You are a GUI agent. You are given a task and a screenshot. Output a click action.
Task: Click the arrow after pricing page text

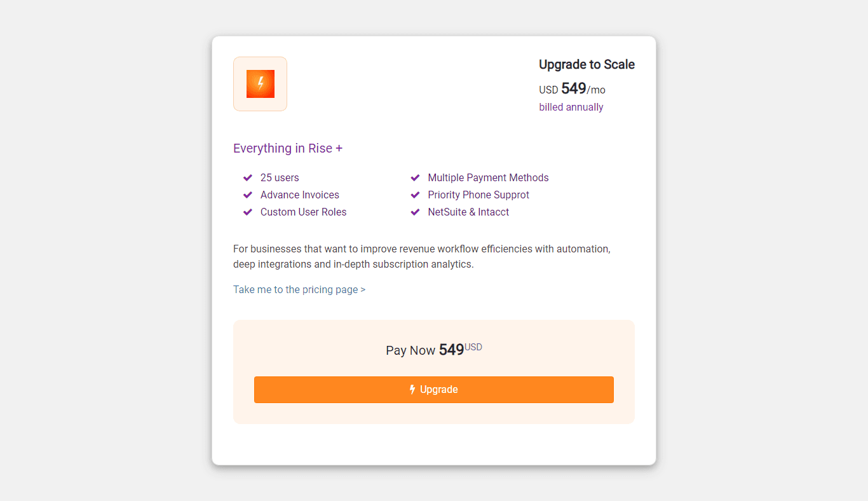pyautogui.click(x=363, y=289)
